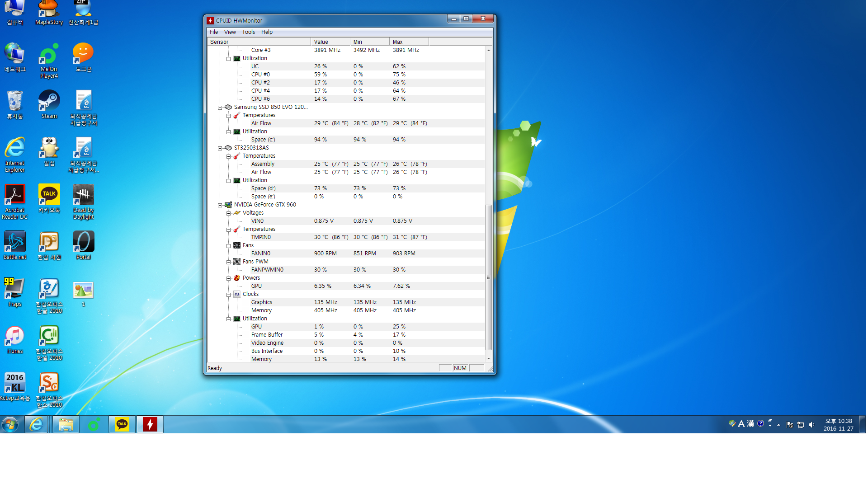868x488 pixels.
Task: Collapse the Samsung SSD 850 EVO node
Action: pos(220,108)
